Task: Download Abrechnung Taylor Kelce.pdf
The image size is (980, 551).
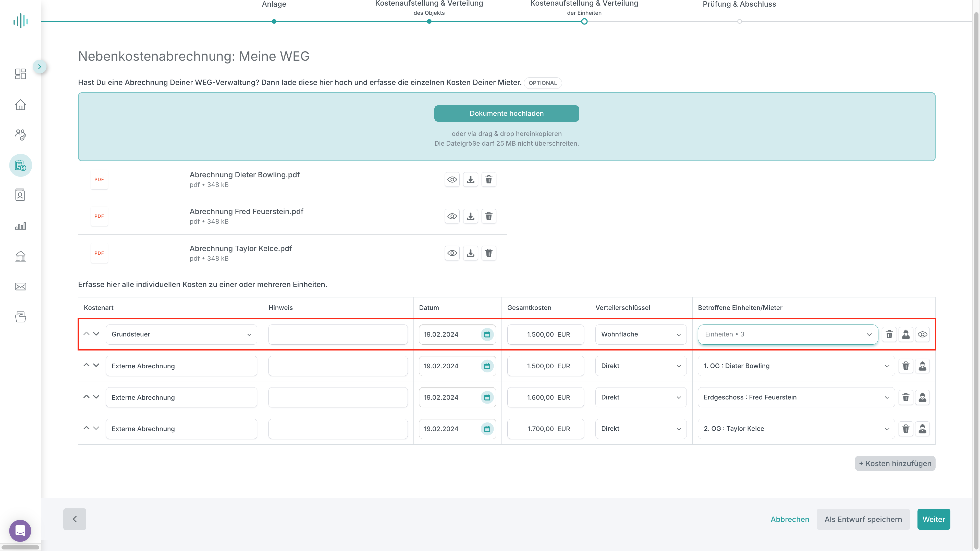Action: pos(471,253)
